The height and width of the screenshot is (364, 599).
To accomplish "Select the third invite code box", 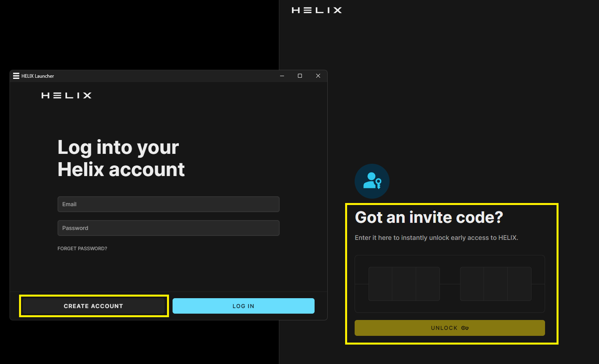I will [x=428, y=284].
